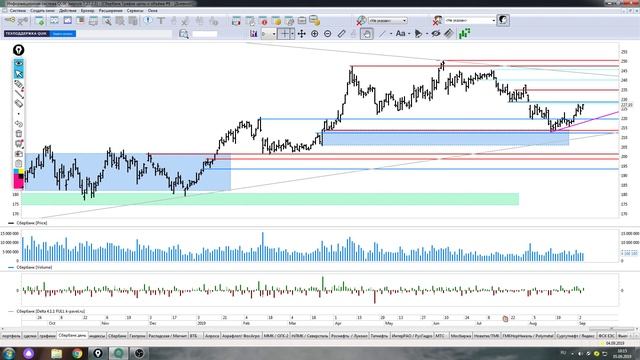Image resolution: width=640 pixels, height=360 pixels.
Task: Click the find-instrument magnifier icon
Action: pos(184,34)
